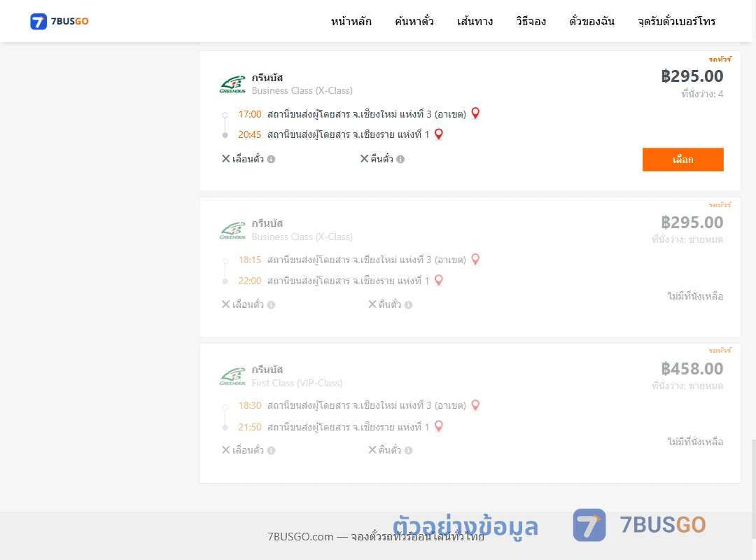756x560 pixels.
Task: Click ที่นั่งว่าง: 4 seat count
Action: click(x=702, y=94)
